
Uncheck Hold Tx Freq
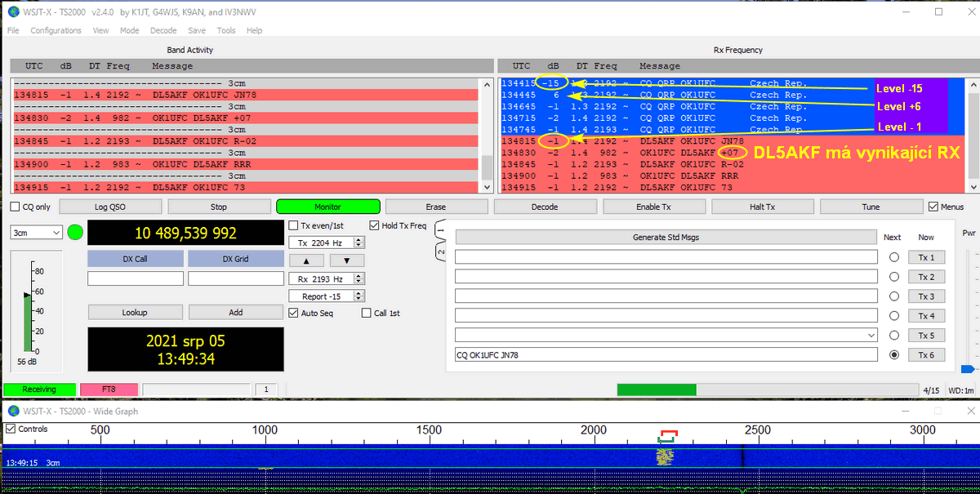click(375, 225)
